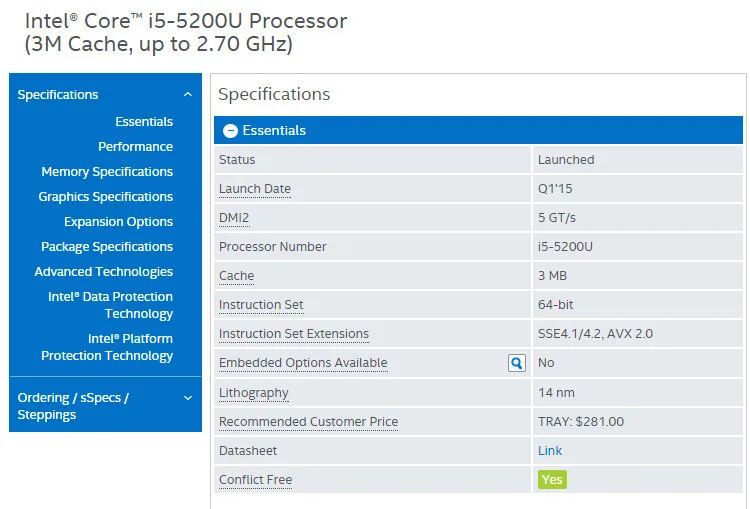Click the Essentials blue header text
The height and width of the screenshot is (509, 750).
274,131
